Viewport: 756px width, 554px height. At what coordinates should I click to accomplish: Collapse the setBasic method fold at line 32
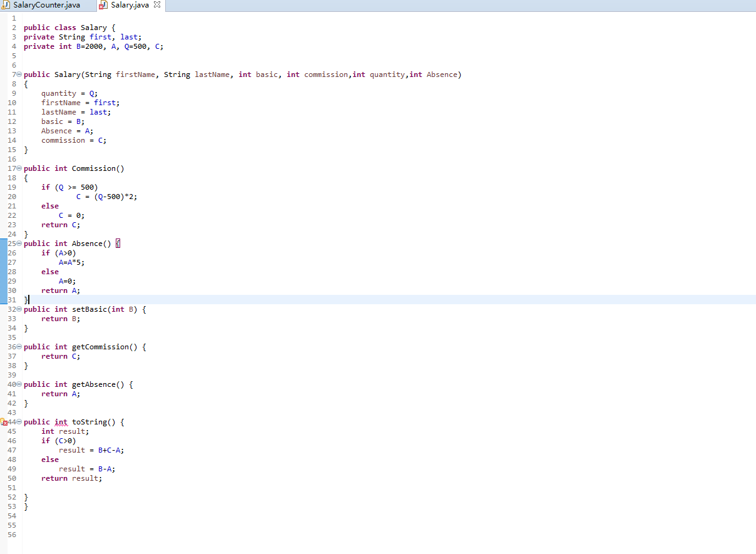(19, 309)
